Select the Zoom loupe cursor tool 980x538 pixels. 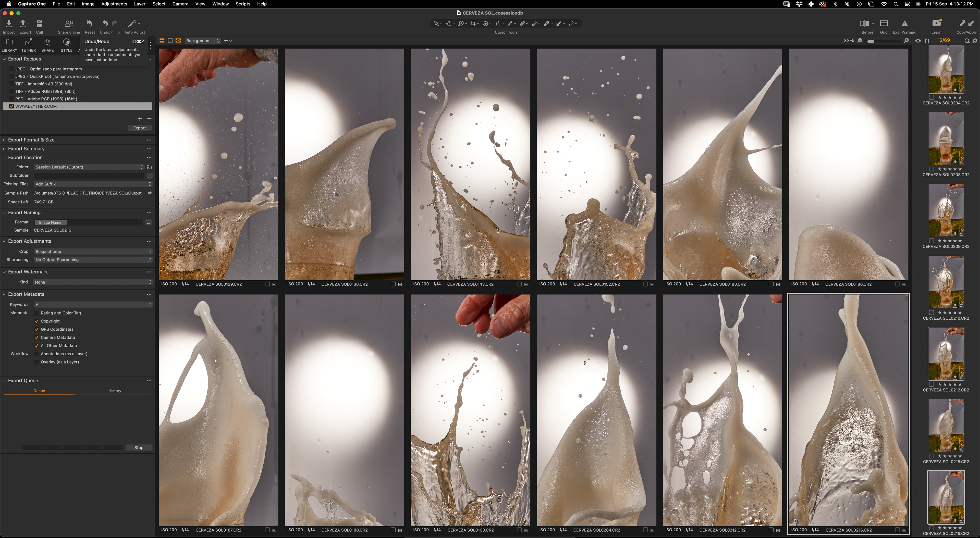pyautogui.click(x=461, y=23)
